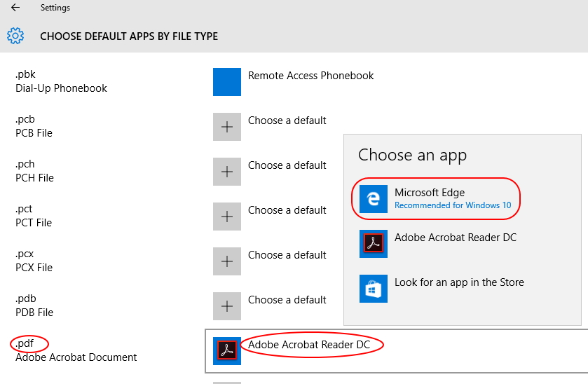Click Adobe Reader icon in .pdf row

(x=227, y=350)
